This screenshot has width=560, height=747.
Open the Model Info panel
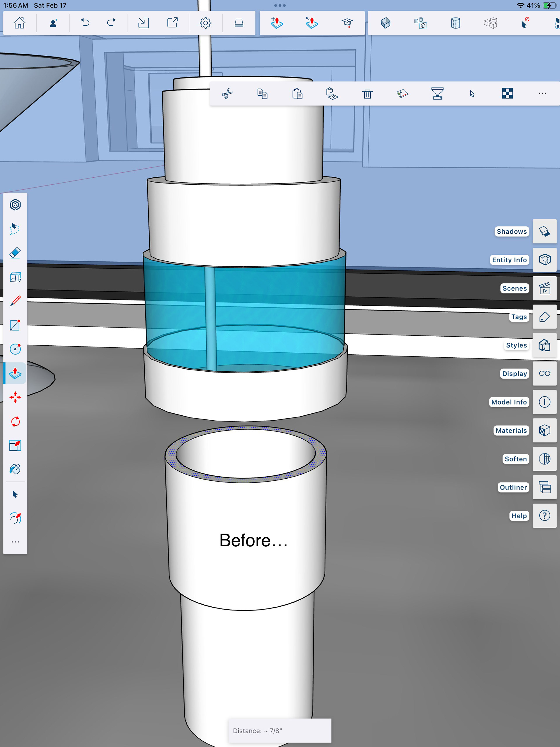[545, 402]
